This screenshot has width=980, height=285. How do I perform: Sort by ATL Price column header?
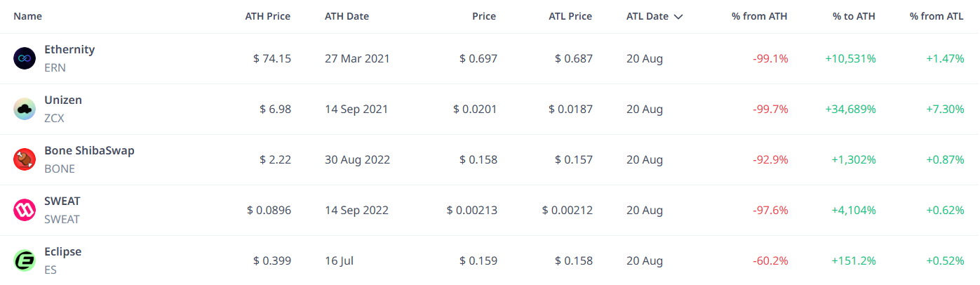[x=570, y=16]
